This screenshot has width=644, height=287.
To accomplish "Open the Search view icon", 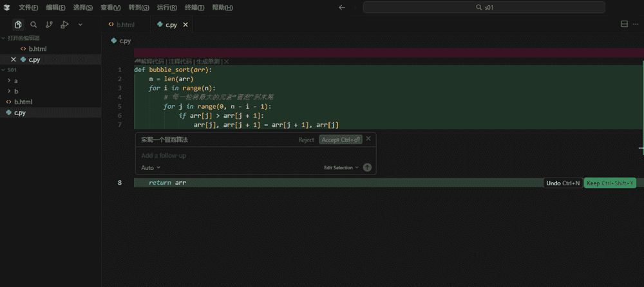I will (x=34, y=24).
